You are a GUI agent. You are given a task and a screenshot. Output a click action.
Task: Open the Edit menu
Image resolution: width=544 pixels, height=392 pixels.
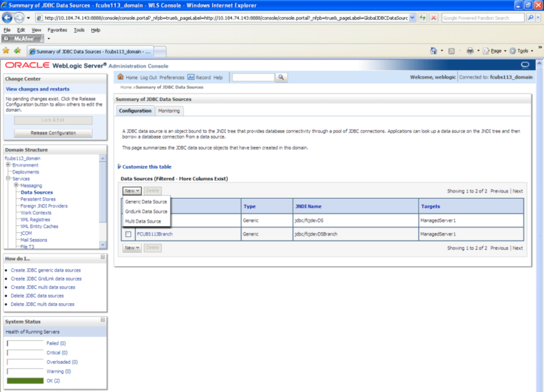pos(21,30)
